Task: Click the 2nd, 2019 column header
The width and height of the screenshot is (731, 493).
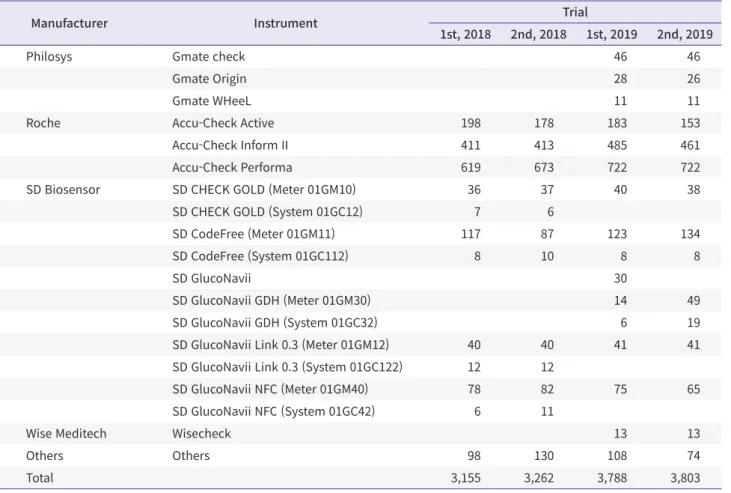Action: 685,35
